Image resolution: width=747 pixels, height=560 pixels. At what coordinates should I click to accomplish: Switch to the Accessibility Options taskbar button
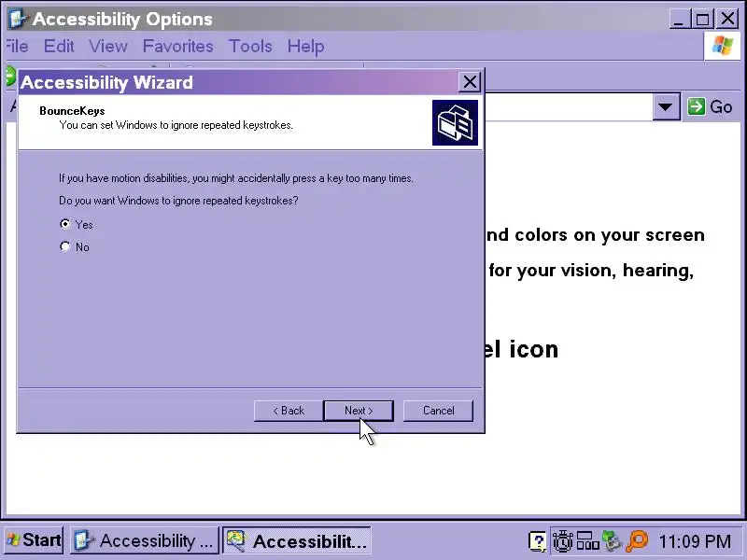click(x=144, y=540)
